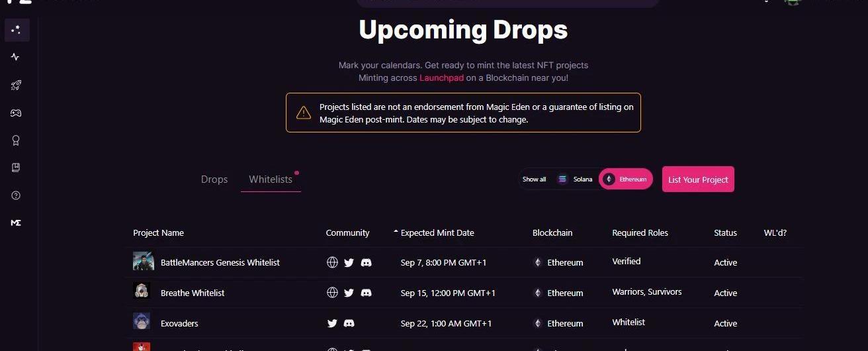This screenshot has width=868, height=351.
Task: Filter drops to Solana blockchain
Action: point(574,179)
